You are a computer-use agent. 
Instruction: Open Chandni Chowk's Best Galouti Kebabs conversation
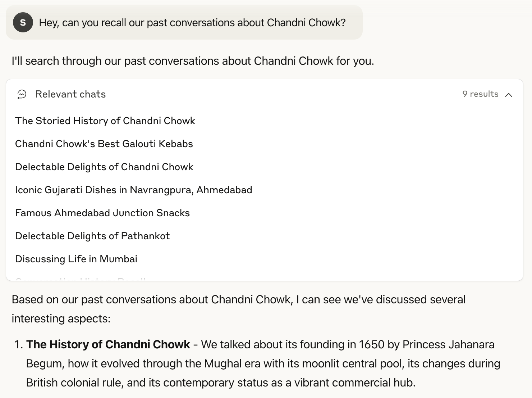(104, 144)
